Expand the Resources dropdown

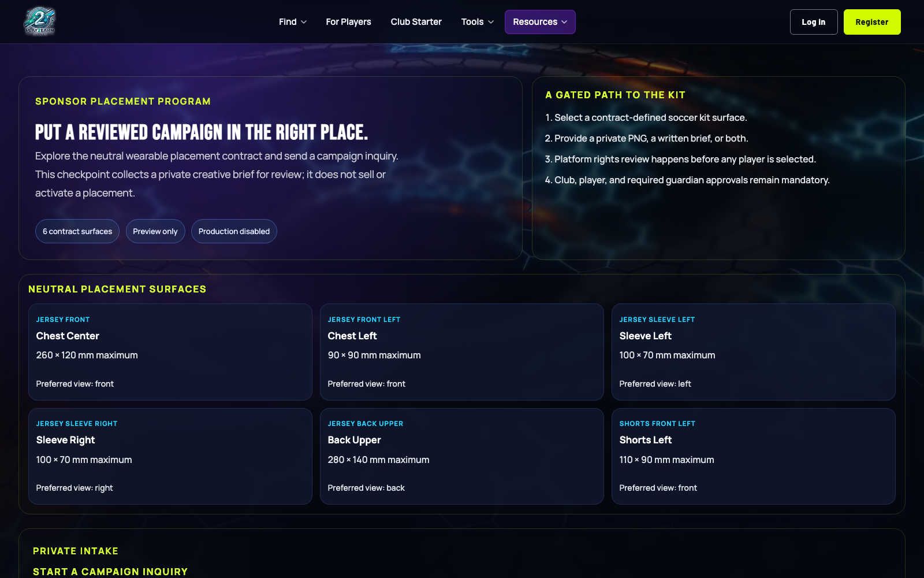tap(540, 22)
